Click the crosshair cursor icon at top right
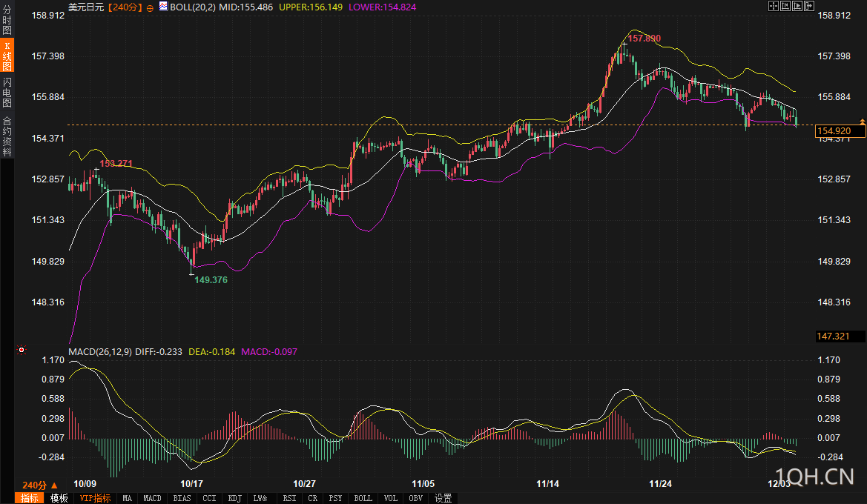 pyautogui.click(x=772, y=6)
